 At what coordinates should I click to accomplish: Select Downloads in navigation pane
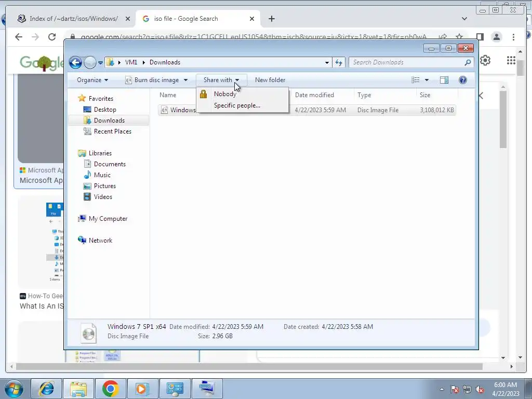click(109, 121)
